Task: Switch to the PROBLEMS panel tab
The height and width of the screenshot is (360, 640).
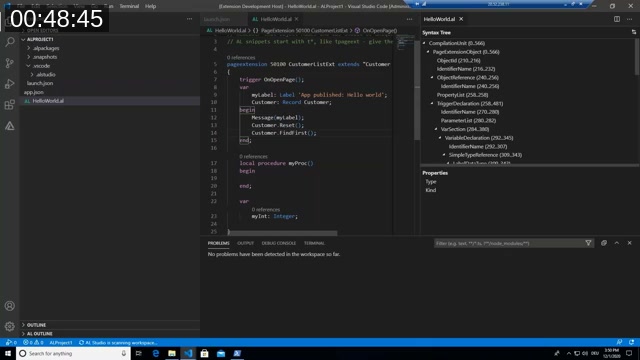Action: click(218, 243)
